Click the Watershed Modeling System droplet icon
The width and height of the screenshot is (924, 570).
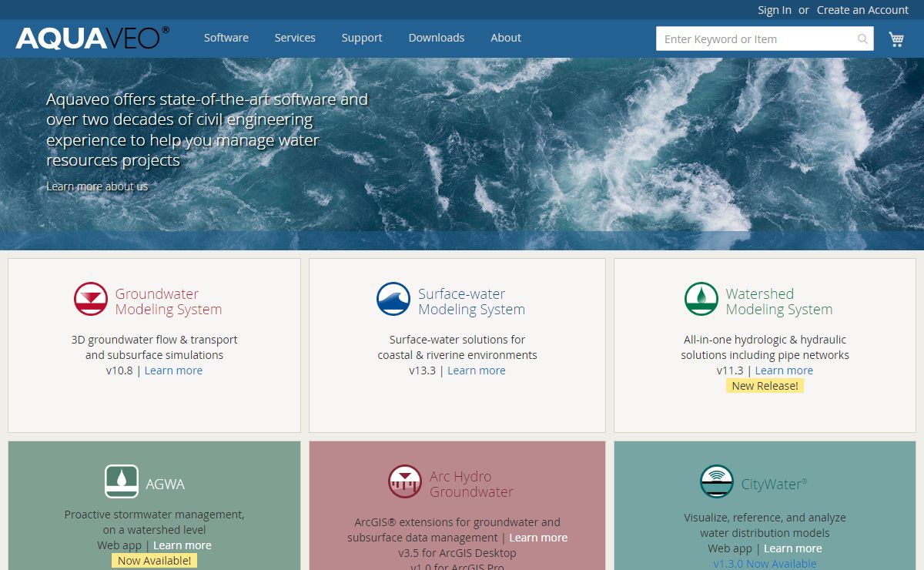coord(701,299)
